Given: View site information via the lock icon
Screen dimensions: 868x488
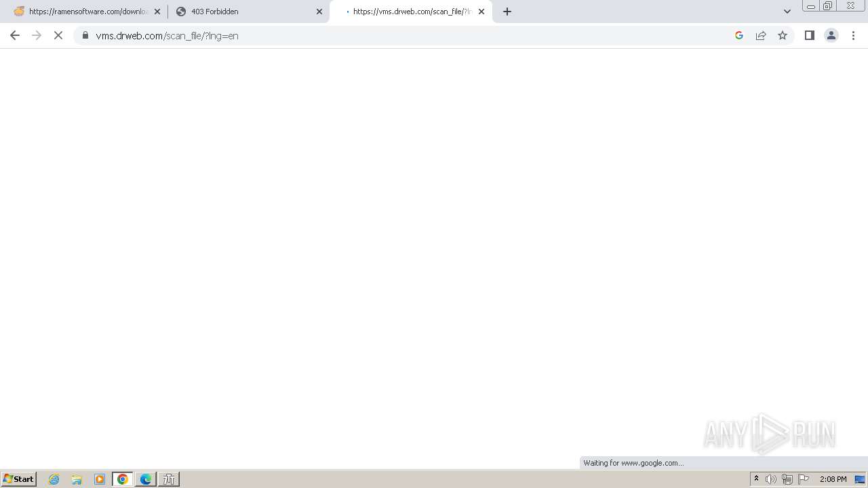Looking at the screenshot, I should (85, 35).
